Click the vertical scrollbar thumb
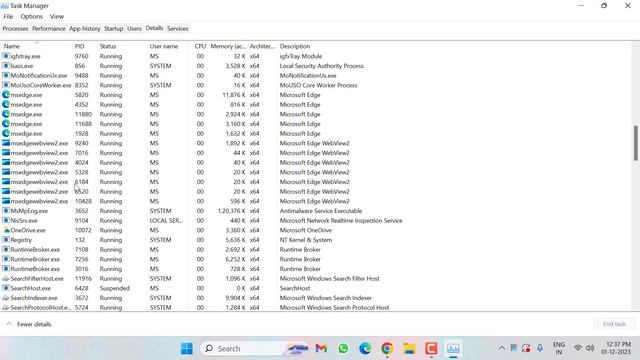Screen dimensions: 640x360 click(x=636, y=143)
